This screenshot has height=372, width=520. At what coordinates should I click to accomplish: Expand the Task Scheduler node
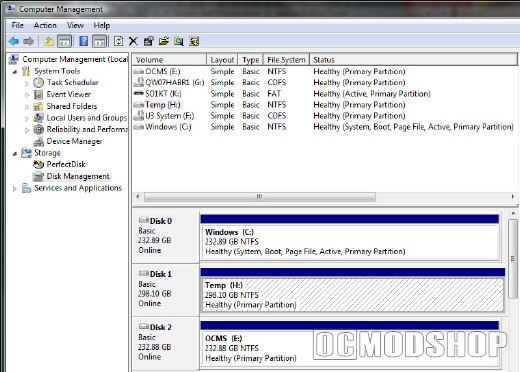click(27, 83)
